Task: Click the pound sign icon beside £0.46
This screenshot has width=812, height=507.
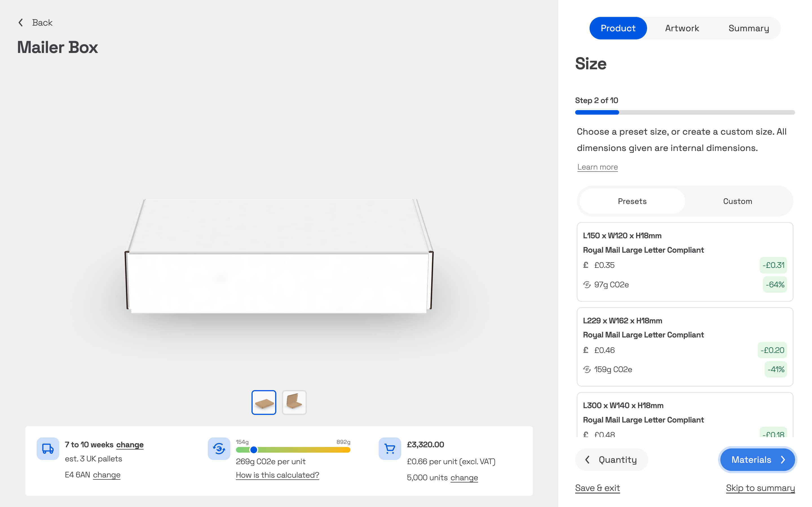Action: point(586,350)
